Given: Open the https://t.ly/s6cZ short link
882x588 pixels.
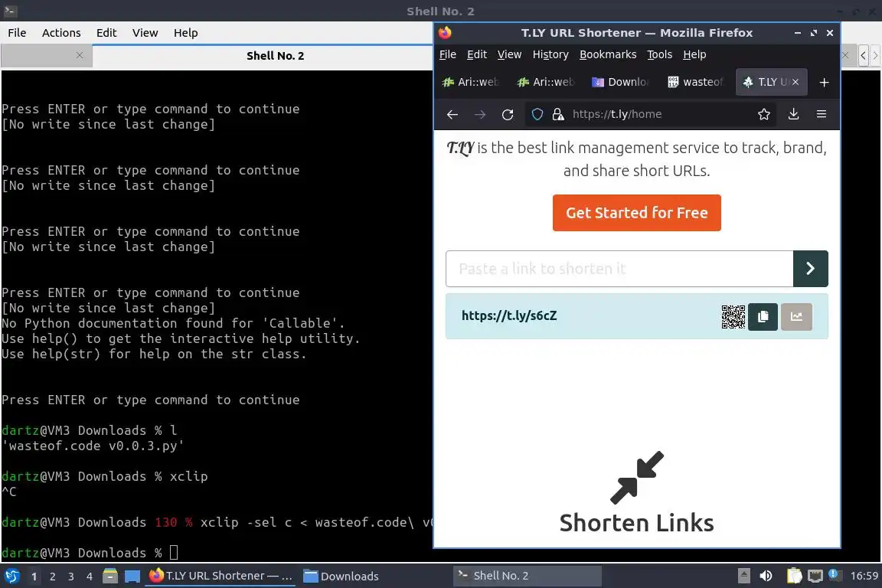Looking at the screenshot, I should click(508, 315).
